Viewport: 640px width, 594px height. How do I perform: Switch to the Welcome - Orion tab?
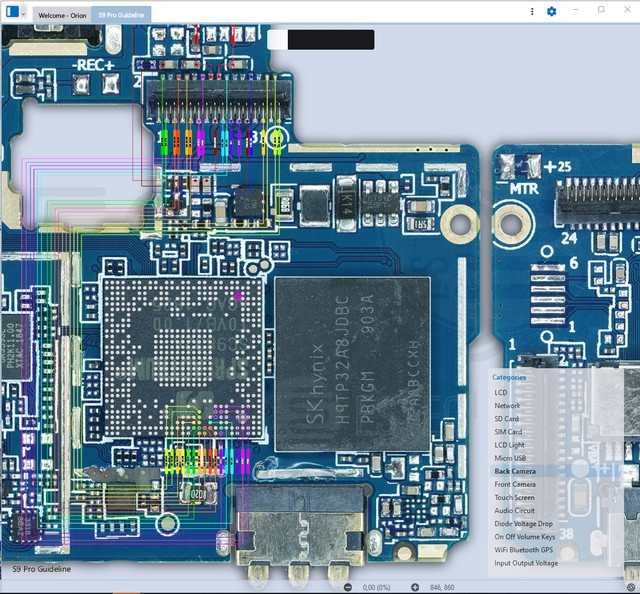tap(62, 16)
